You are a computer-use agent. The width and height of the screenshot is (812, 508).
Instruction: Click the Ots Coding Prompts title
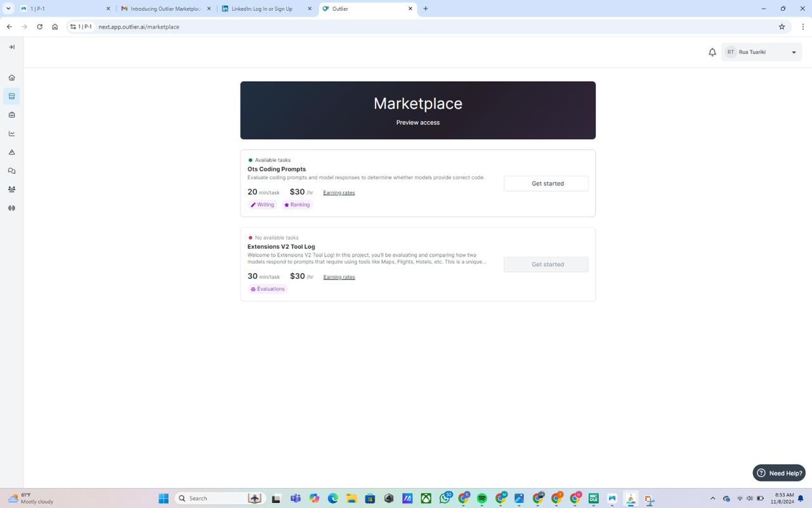click(277, 169)
